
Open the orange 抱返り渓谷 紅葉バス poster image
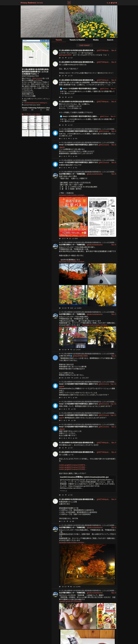point(73,217)
